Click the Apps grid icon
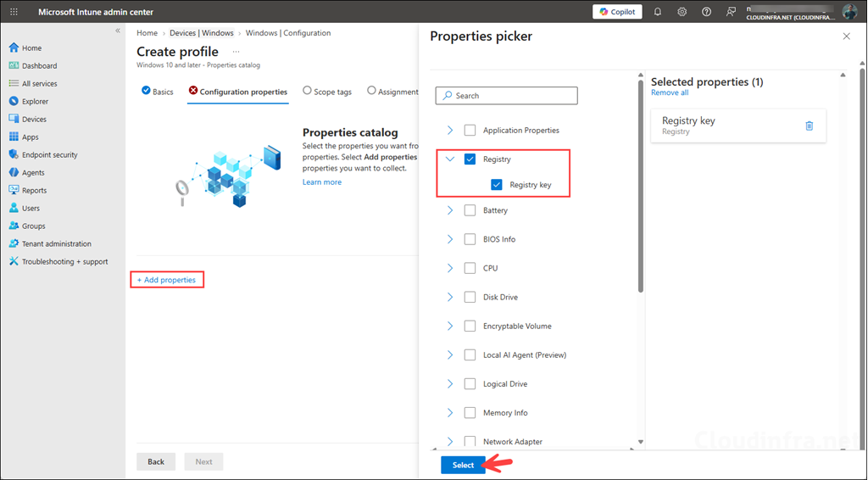868x480 pixels. tap(14, 137)
